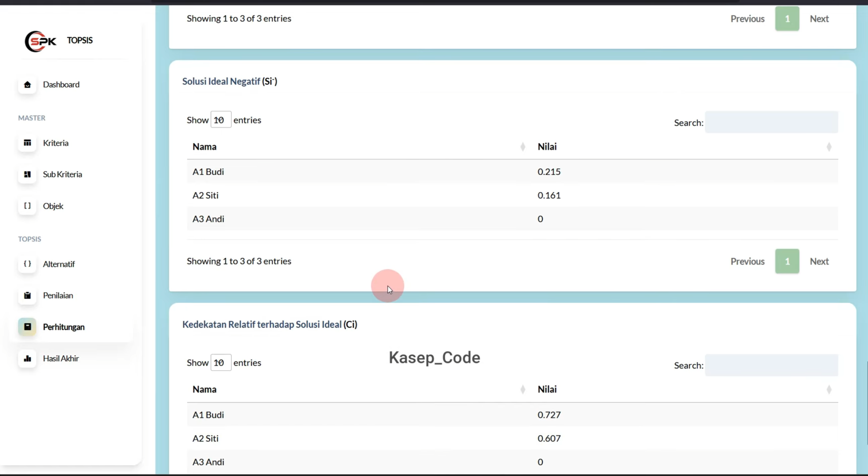Open Sub Kriteria page
The height and width of the screenshot is (476, 868).
coord(62,174)
